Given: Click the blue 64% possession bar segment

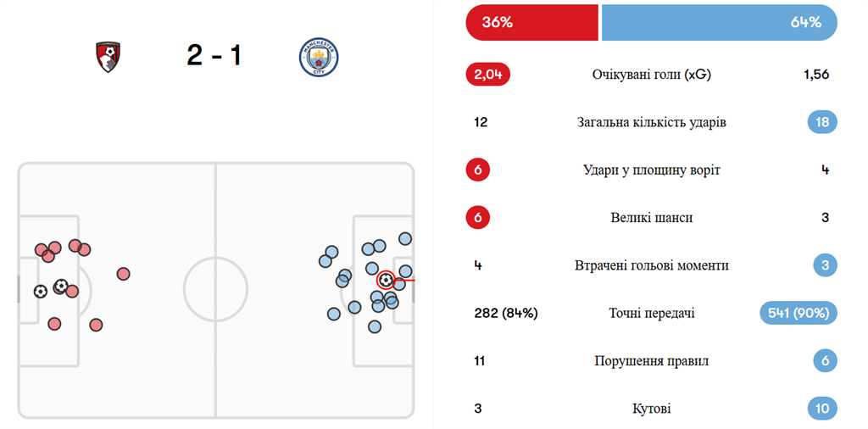Looking at the screenshot, I should click(x=719, y=23).
